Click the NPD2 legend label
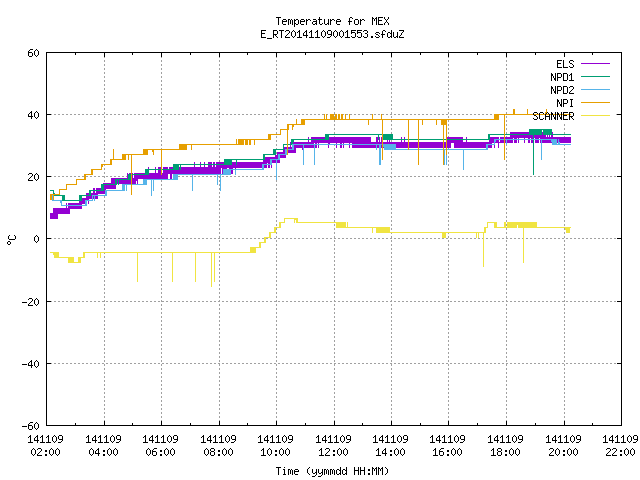This screenshot has width=640, height=480. 562,90
